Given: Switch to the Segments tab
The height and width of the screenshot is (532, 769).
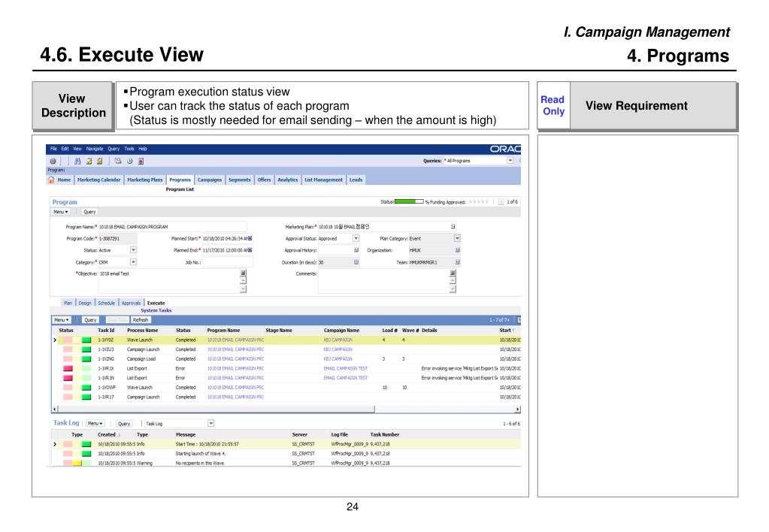Looking at the screenshot, I should pos(239,180).
